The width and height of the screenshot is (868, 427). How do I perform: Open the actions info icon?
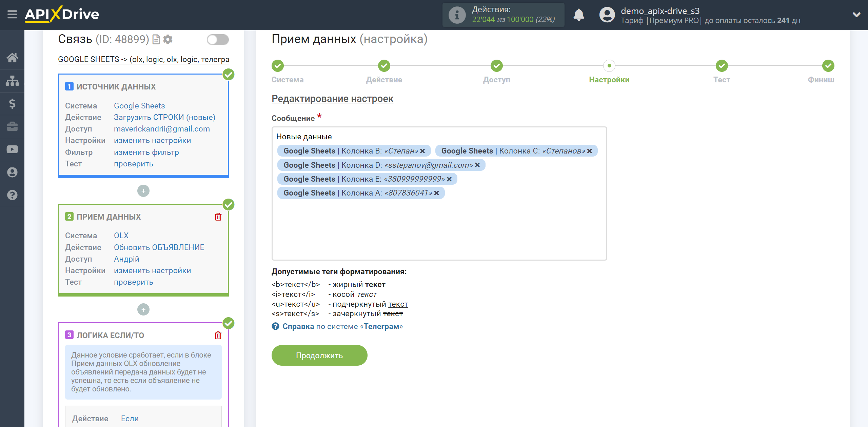point(457,15)
